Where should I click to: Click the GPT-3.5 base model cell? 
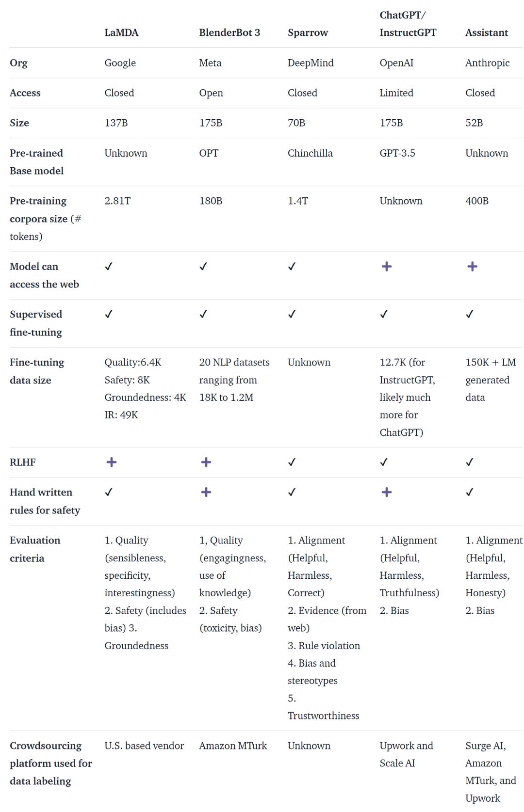pyautogui.click(x=397, y=153)
